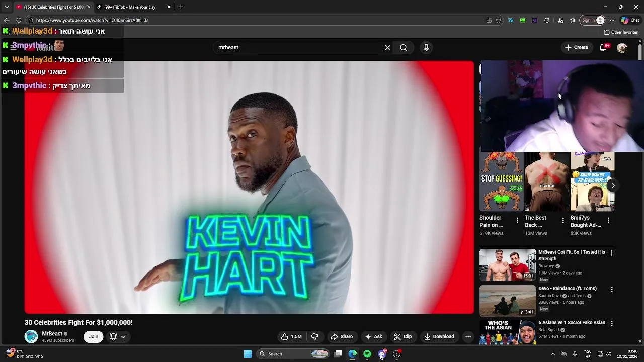
Task: Open Microsoft Edge from the taskbar
Action: [353, 354]
